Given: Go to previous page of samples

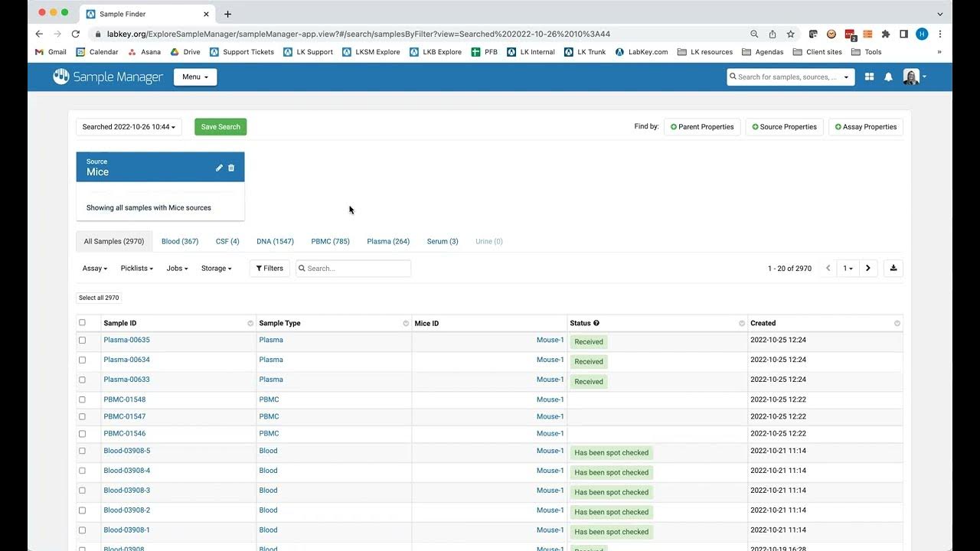Looking at the screenshot, I should [828, 268].
